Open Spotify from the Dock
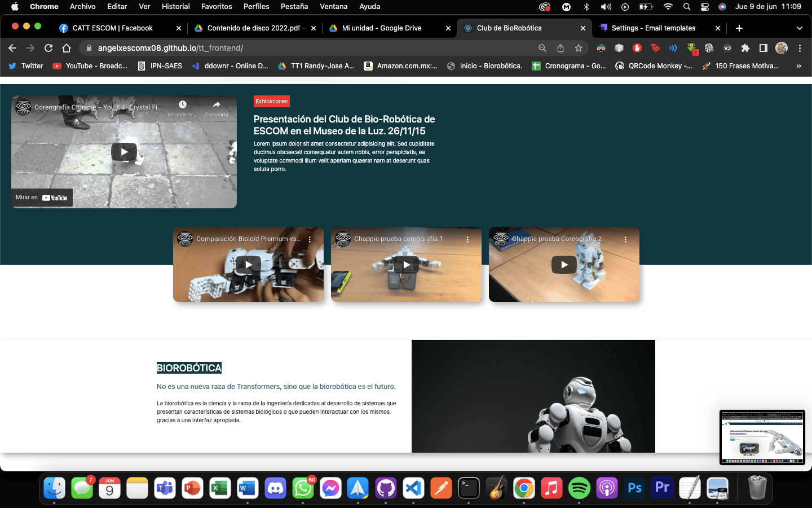 [x=579, y=488]
